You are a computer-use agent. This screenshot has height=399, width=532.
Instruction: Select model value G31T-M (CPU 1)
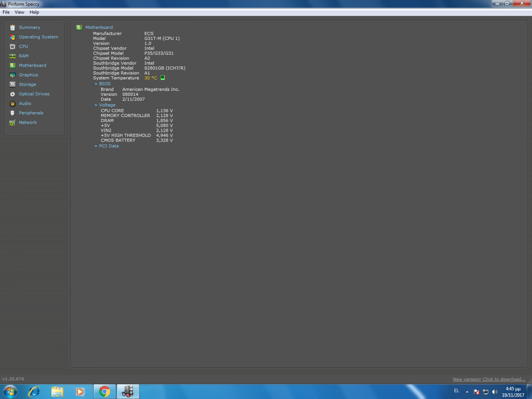click(162, 39)
